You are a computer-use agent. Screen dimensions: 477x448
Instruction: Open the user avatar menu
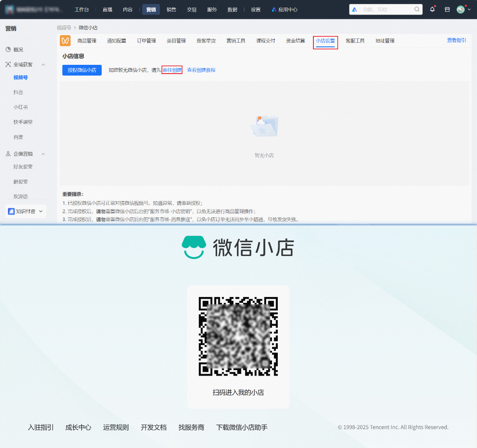pyautogui.click(x=461, y=10)
